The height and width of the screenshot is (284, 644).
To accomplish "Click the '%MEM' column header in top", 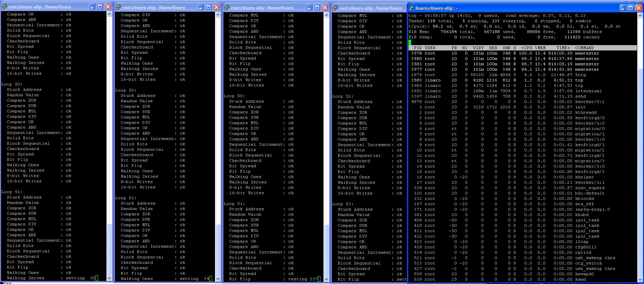I will coord(540,48).
